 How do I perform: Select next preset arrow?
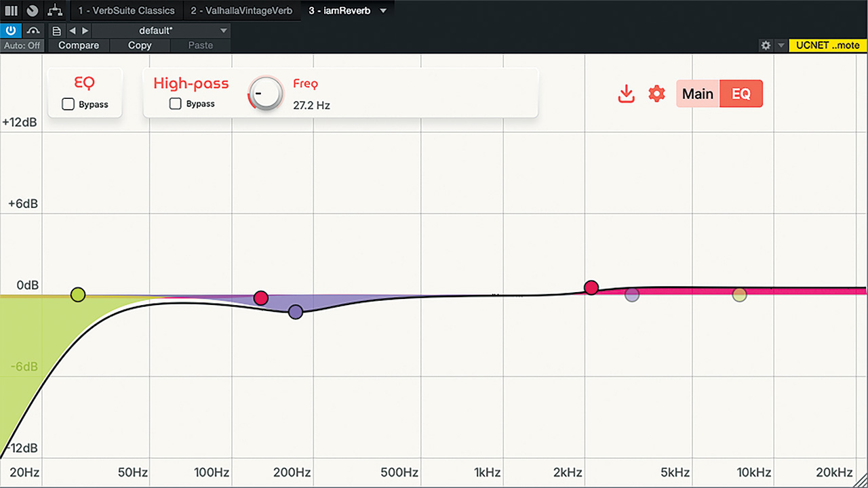(85, 30)
